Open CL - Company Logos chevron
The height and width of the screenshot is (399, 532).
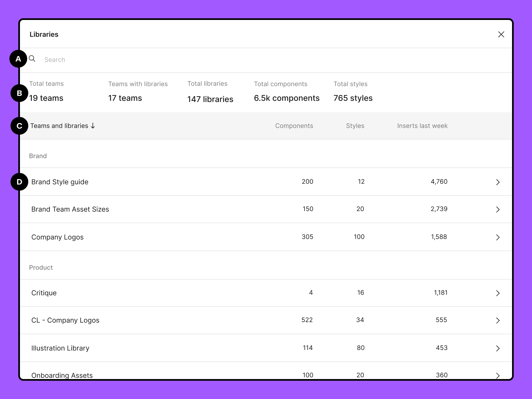click(498, 321)
